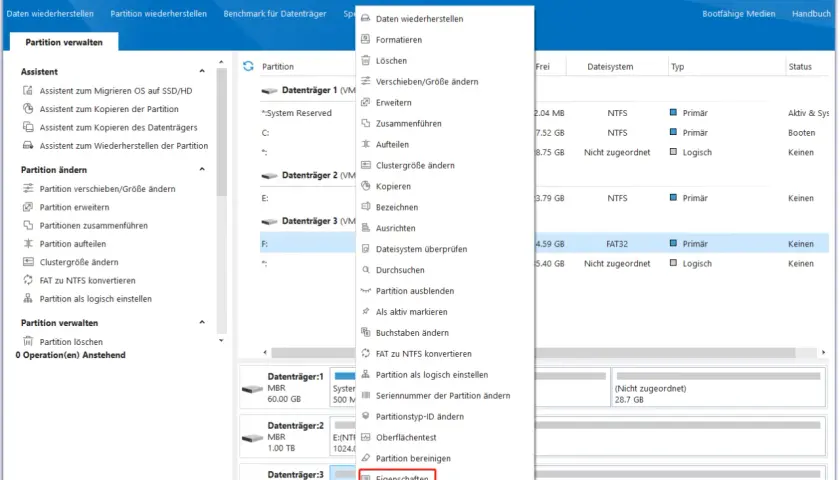Click left arrow of horizontal scrollbar
The image size is (840, 480).
pos(265,352)
